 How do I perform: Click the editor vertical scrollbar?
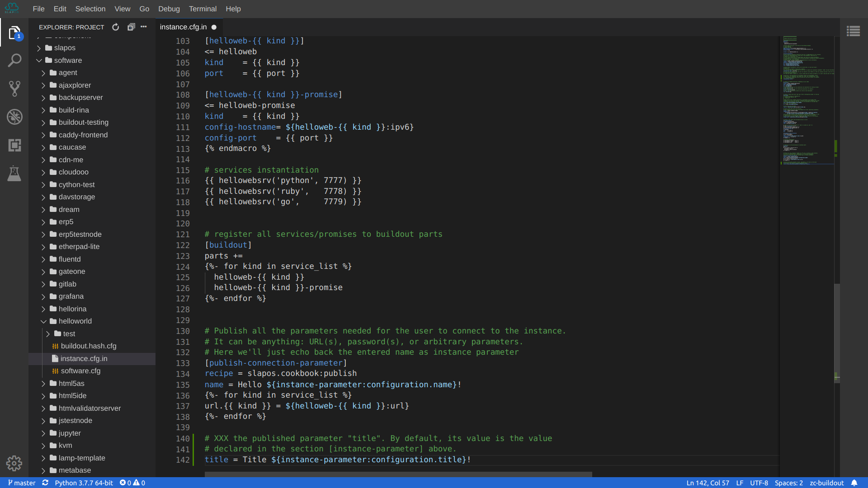pyautogui.click(x=837, y=333)
